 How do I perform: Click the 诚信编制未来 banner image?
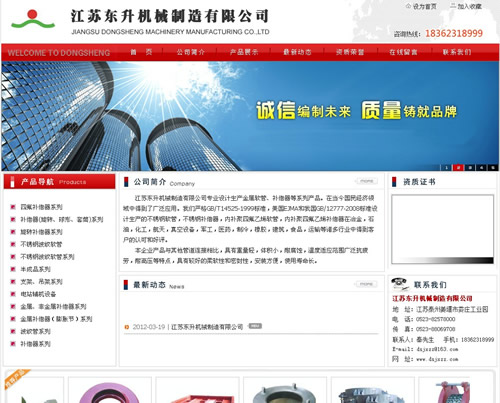pyautogui.click(x=250, y=116)
